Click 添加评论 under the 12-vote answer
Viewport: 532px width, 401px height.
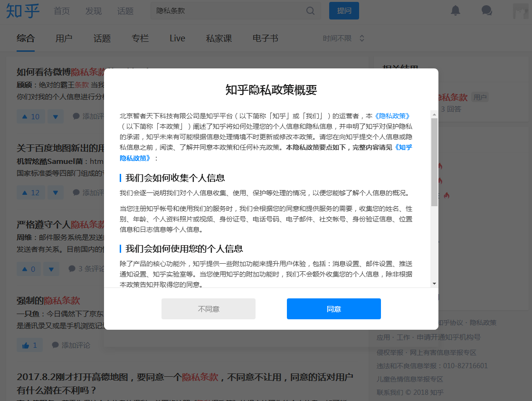[x=88, y=192]
